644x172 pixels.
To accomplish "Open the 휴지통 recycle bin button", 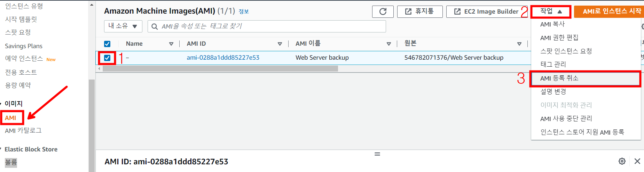I will pyautogui.click(x=420, y=12).
